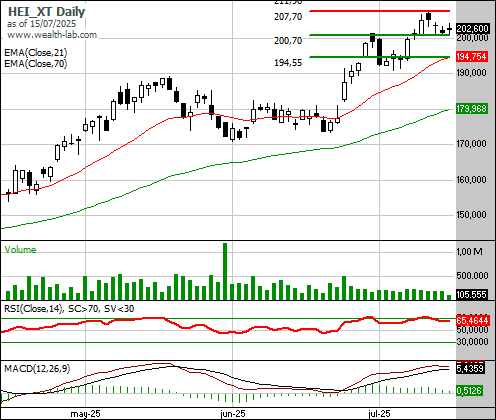The height and width of the screenshot is (420, 496).
Task: Click the jun-25 date axis label
Action: coord(233,414)
